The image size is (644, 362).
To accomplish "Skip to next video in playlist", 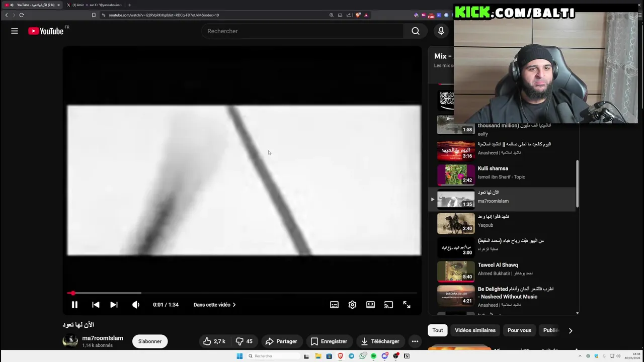I will coord(114,305).
